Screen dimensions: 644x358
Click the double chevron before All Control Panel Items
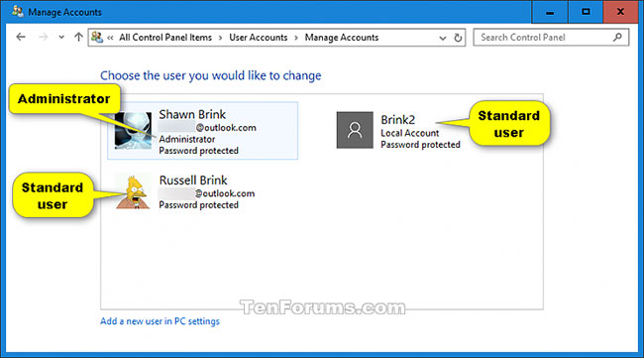[x=110, y=38]
